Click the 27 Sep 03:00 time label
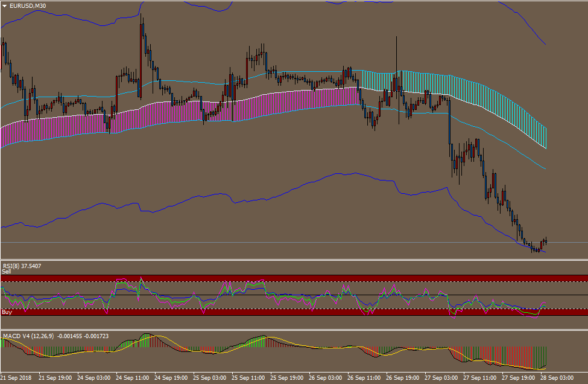 pos(442,377)
